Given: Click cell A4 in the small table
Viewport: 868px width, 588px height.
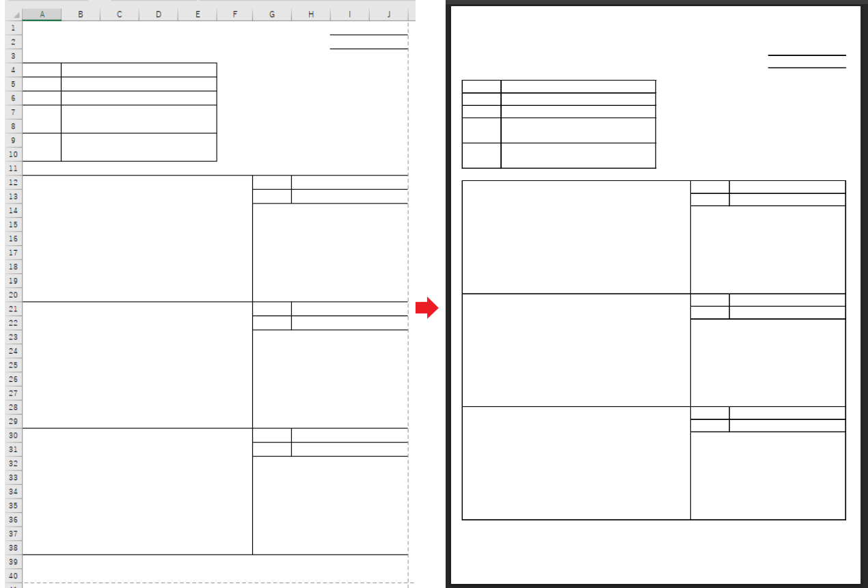Looking at the screenshot, I should (x=42, y=70).
